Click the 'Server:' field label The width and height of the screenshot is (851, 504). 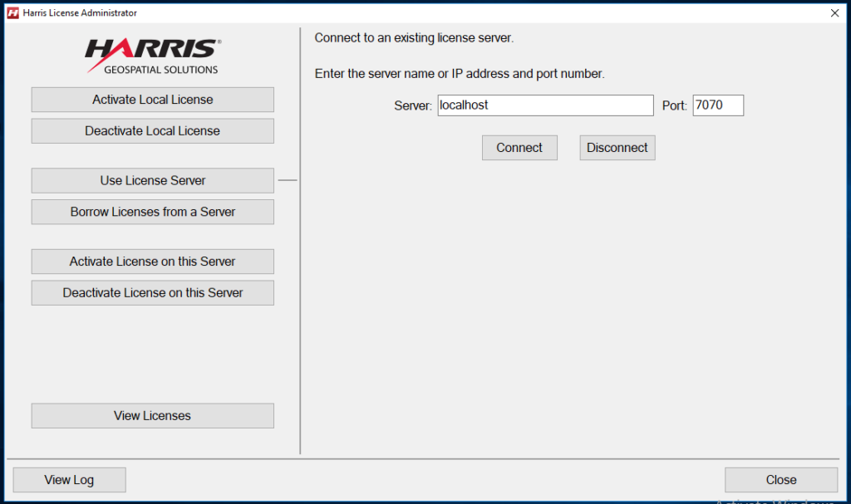413,105
